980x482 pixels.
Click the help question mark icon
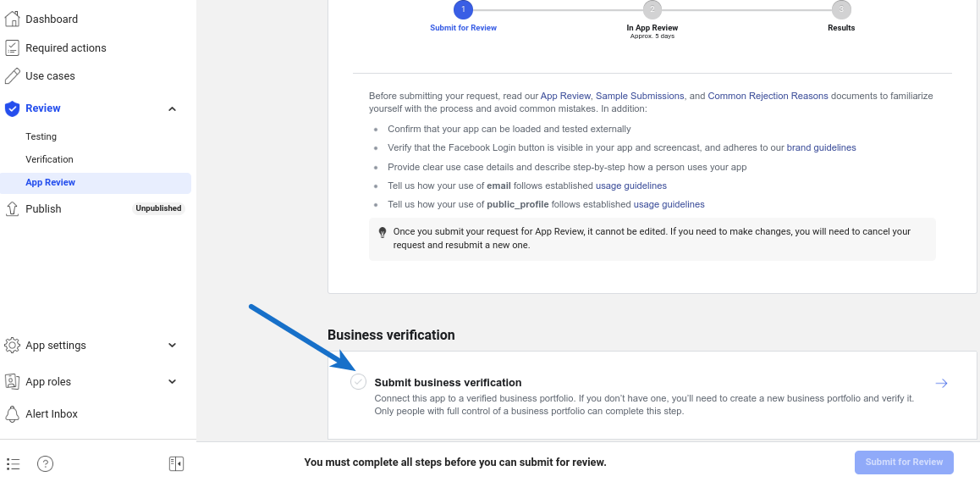[46, 463]
